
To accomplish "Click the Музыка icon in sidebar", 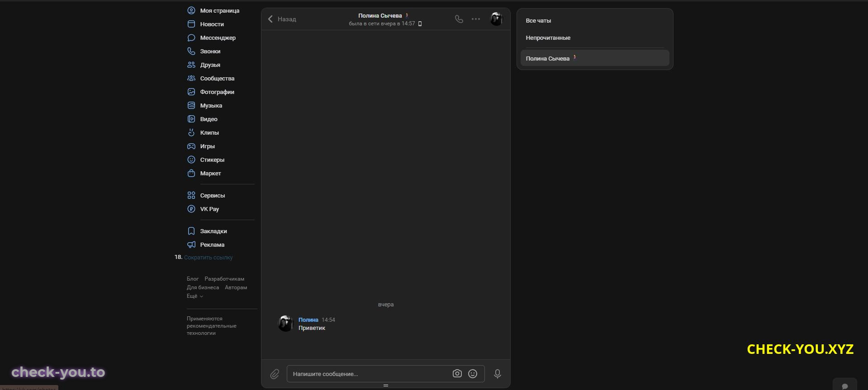I will point(191,105).
